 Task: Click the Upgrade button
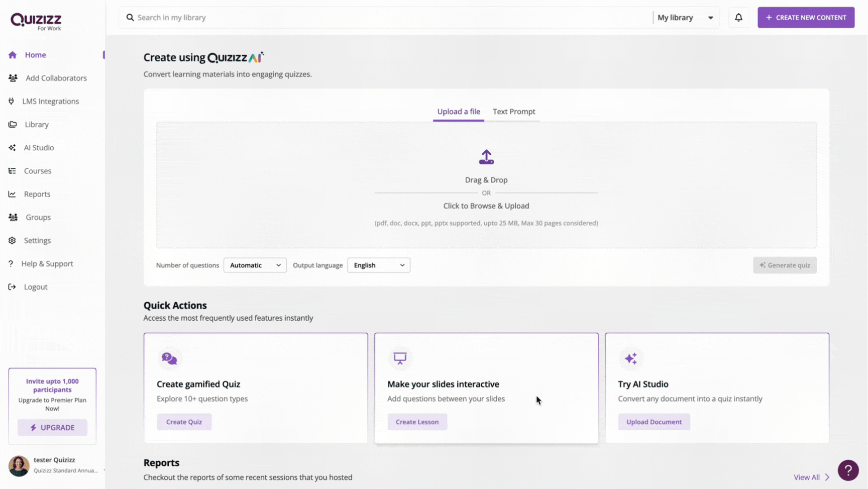52,428
